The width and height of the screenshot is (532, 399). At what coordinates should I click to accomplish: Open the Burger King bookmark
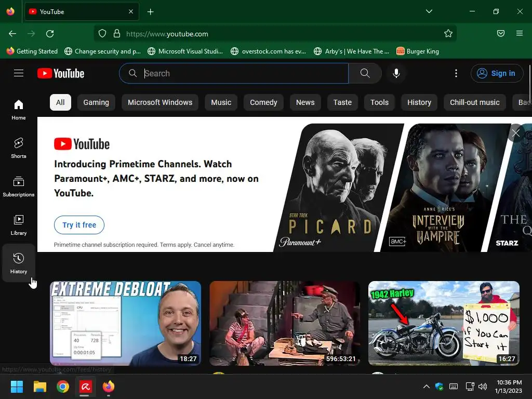(x=418, y=51)
